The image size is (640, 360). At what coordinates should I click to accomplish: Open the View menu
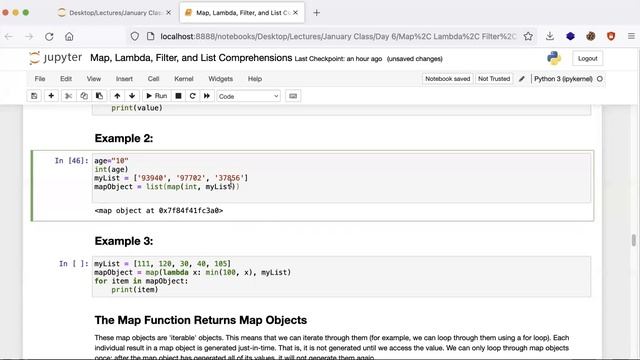pyautogui.click(x=93, y=79)
